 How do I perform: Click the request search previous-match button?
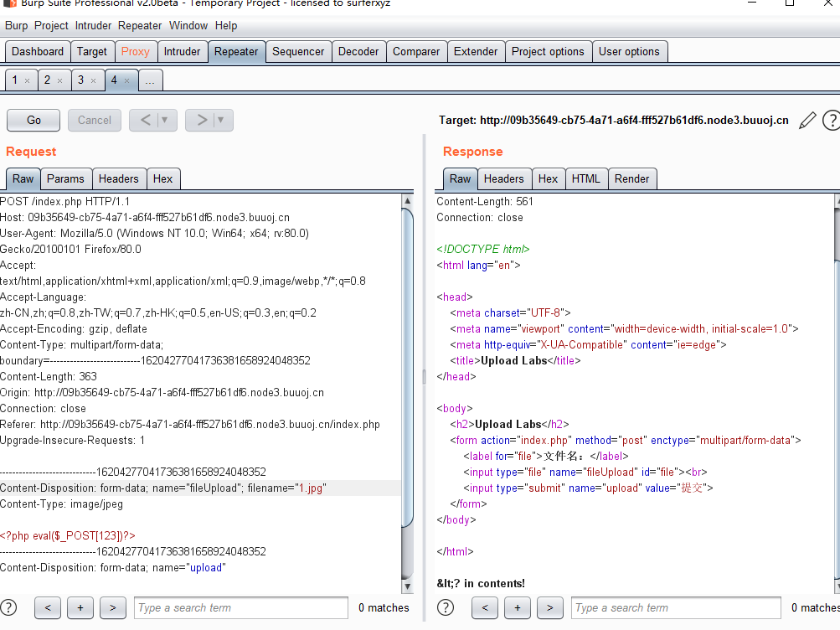48,607
